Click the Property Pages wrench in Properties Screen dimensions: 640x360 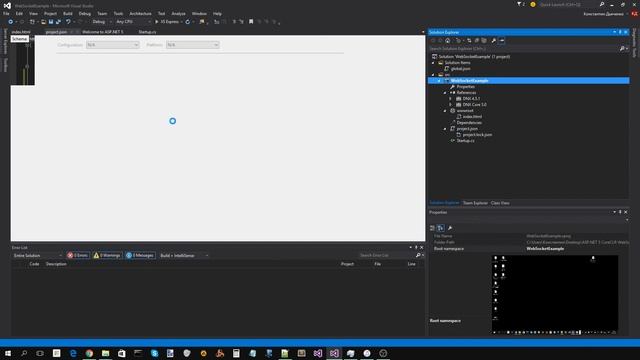pyautogui.click(x=450, y=228)
